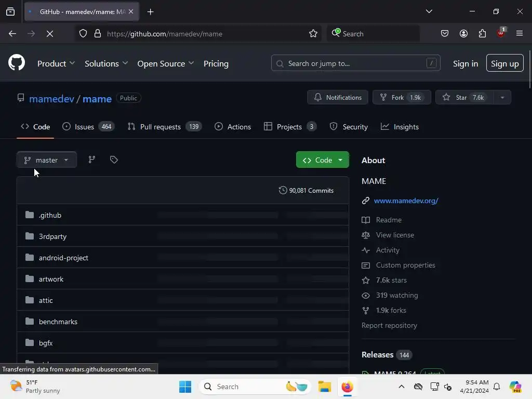Click the 3rdparty folder icon
532x399 pixels.
30,236
